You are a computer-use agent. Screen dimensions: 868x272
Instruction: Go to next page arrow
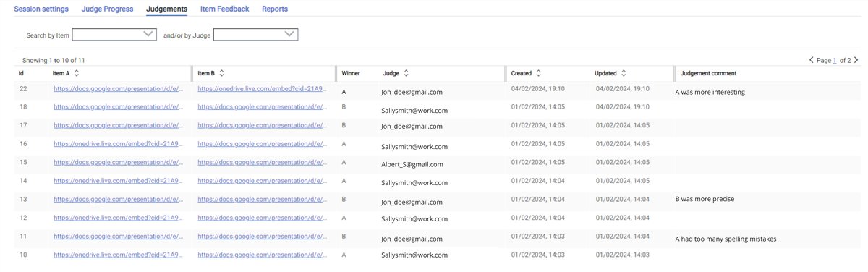pyautogui.click(x=856, y=60)
